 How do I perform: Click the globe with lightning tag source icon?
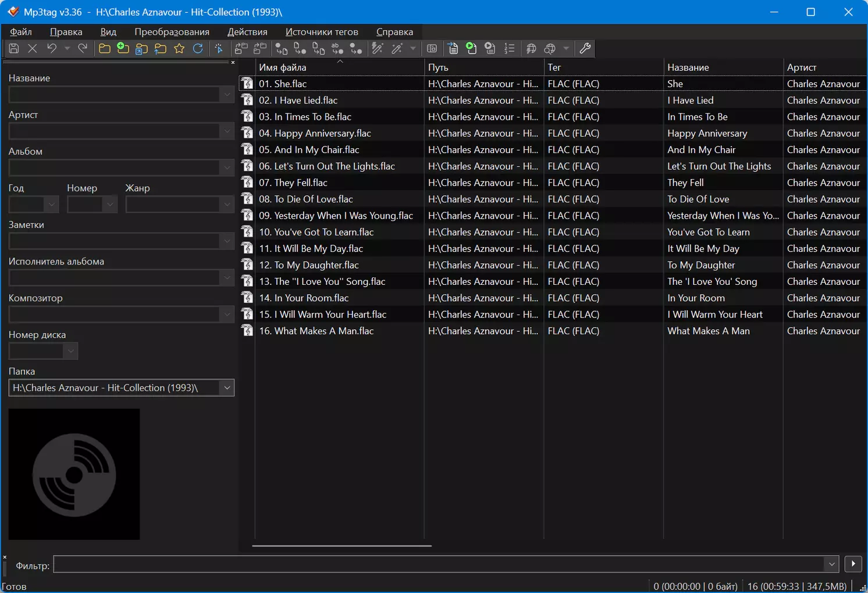pos(531,49)
